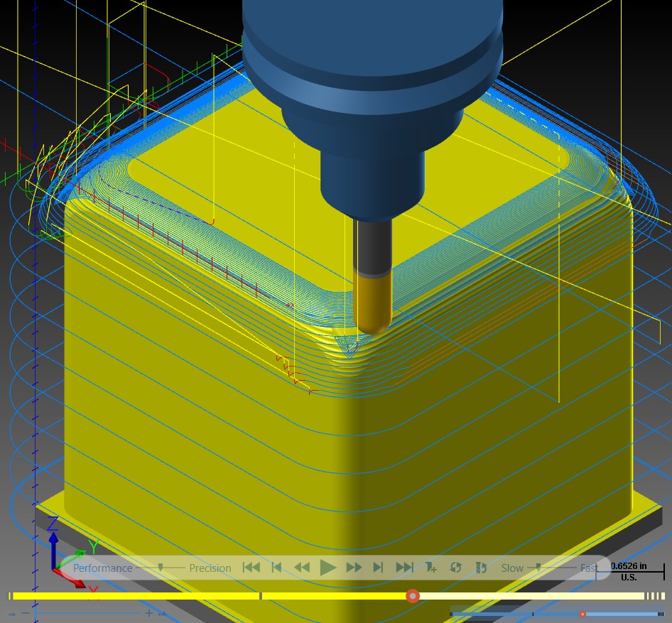Click the Precision label
Screen dimensions: 672x623
(x=210, y=568)
